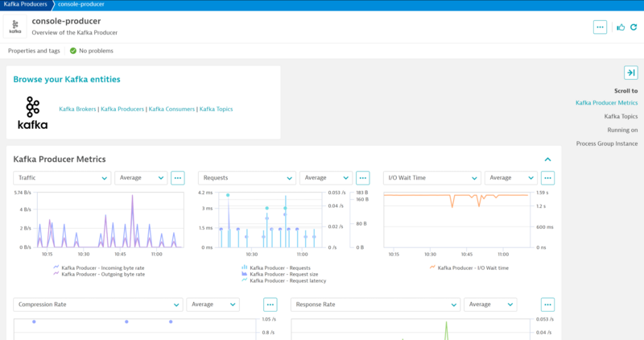Screen dimensions: 644x340
Task: Open Compression Rate chart options menu
Action: 270,305
